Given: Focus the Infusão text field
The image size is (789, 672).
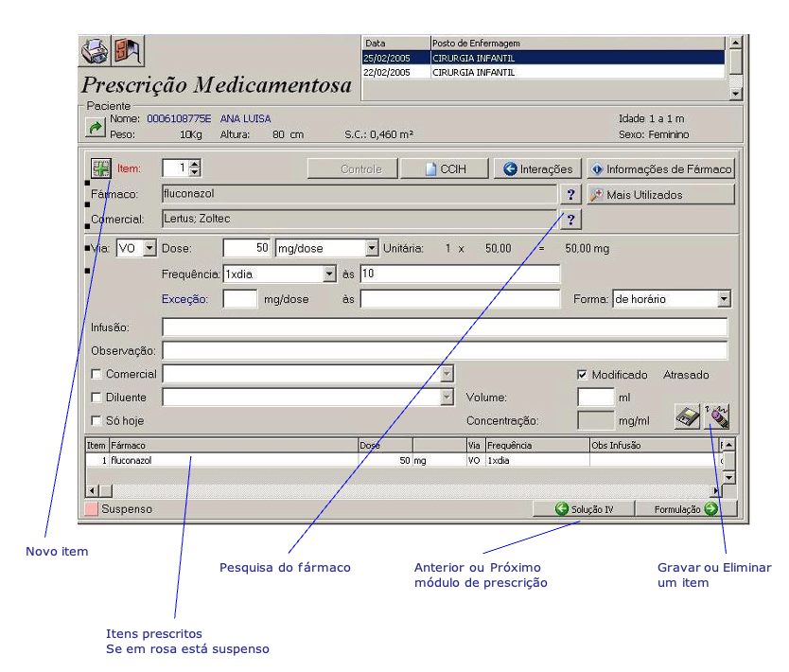Looking at the screenshot, I should [445, 327].
